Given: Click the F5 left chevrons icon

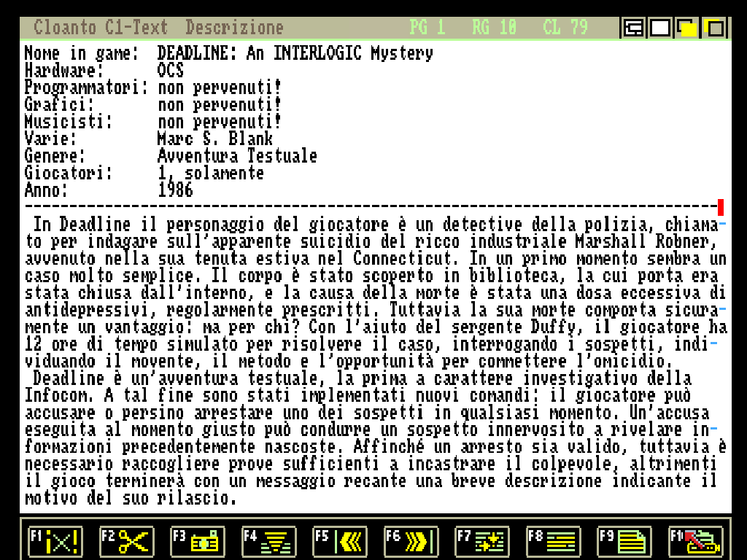Looking at the screenshot, I should click(340, 542).
